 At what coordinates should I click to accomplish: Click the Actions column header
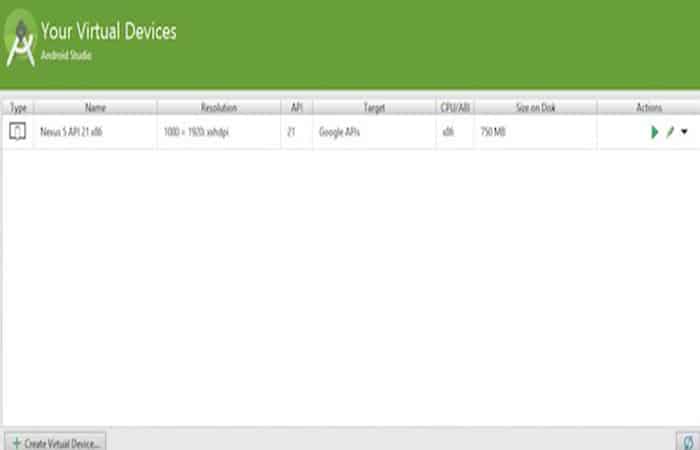[x=649, y=108]
